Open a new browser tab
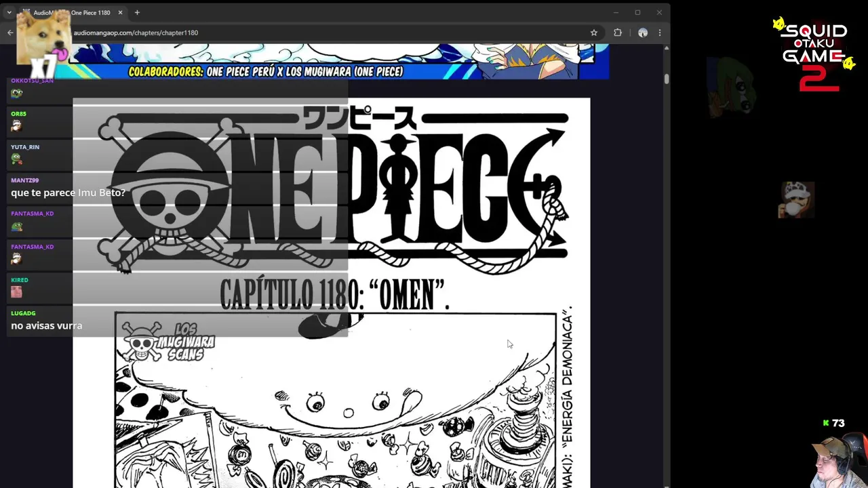 tap(137, 12)
